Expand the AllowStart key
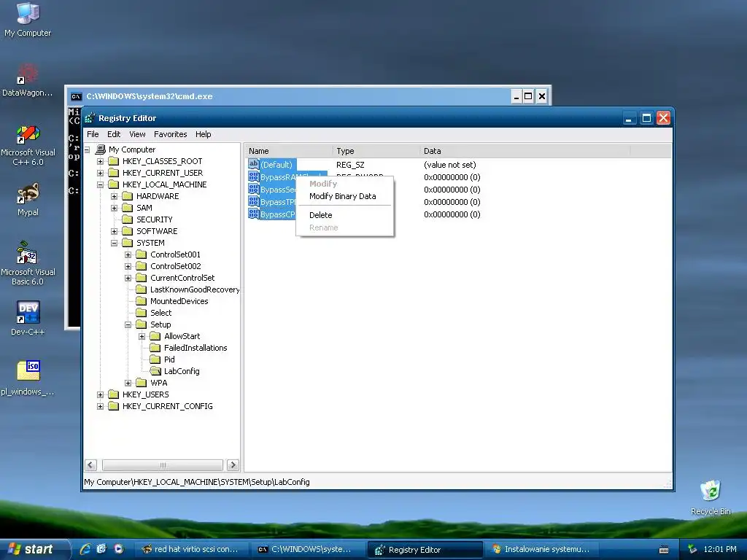 (142, 336)
